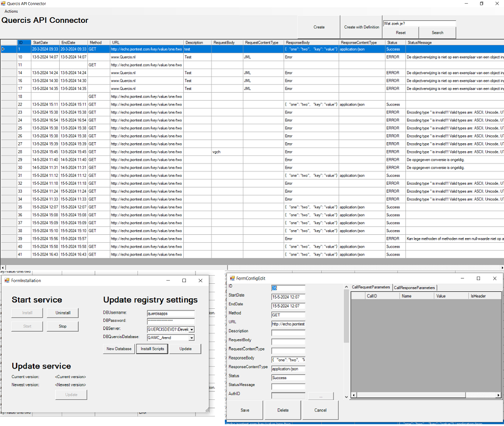Click the Install Scripts button
This screenshot has width=504, height=426.
152,349
